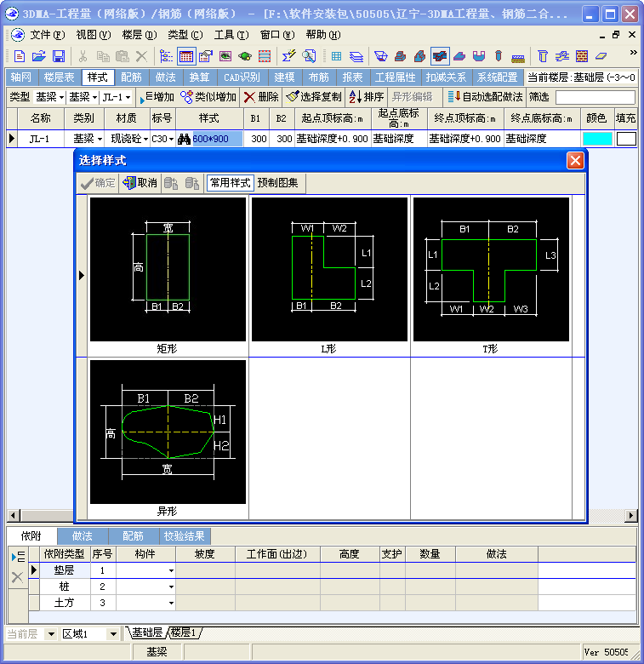Viewport: 644px width, 664px height.
Task: Open 垫层 row 构件 dropdown
Action: (x=171, y=571)
